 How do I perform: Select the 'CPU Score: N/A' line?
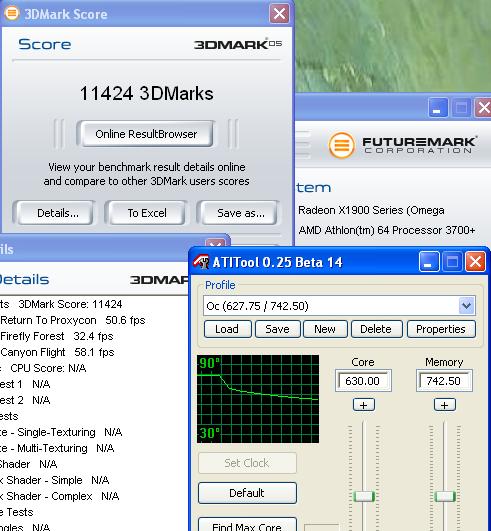point(48,368)
